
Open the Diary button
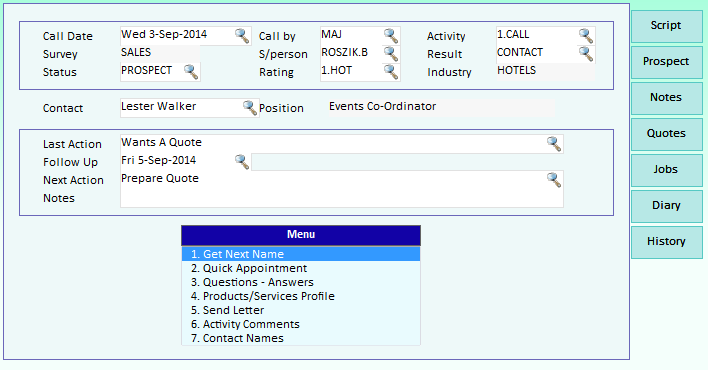(667, 206)
